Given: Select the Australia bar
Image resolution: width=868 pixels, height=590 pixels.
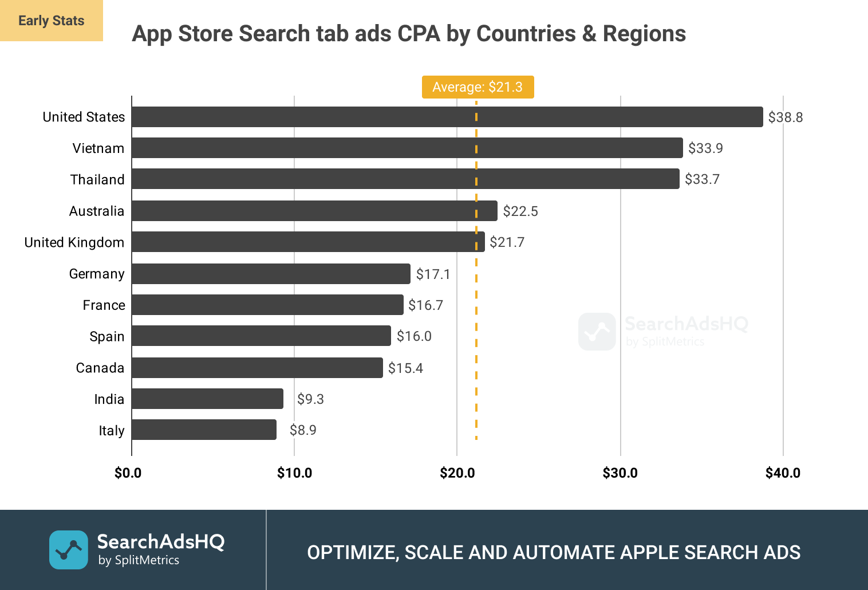Looking at the screenshot, I should pyautogui.click(x=314, y=211).
